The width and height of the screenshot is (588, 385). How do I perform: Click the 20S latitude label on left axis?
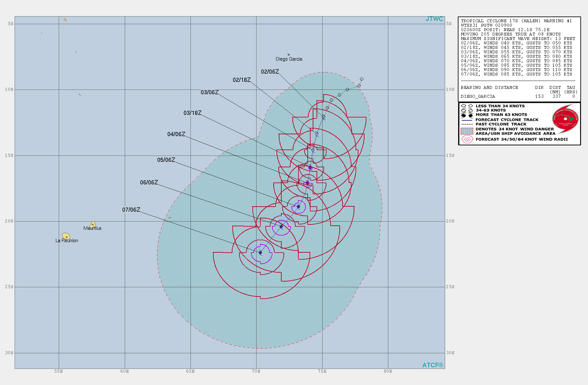[x=9, y=221]
